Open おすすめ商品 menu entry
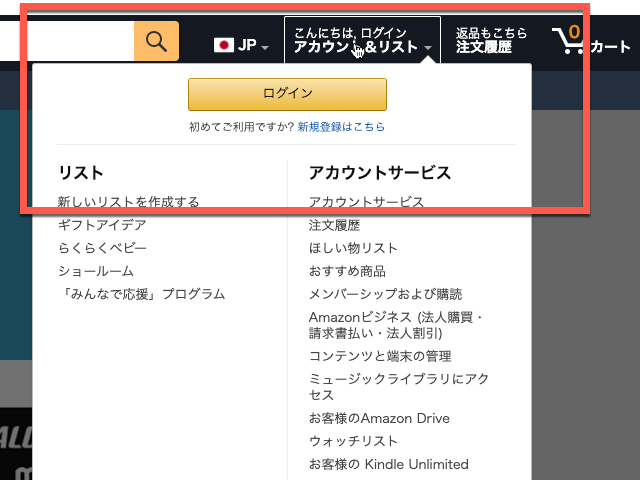Screen dimensions: 640x480 point(347,271)
